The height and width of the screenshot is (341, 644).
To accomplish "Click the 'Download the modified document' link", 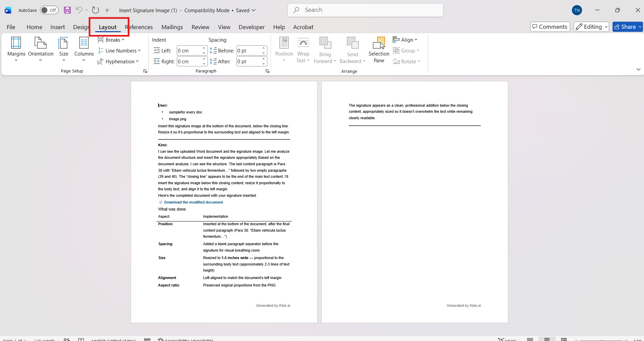I will tap(194, 202).
